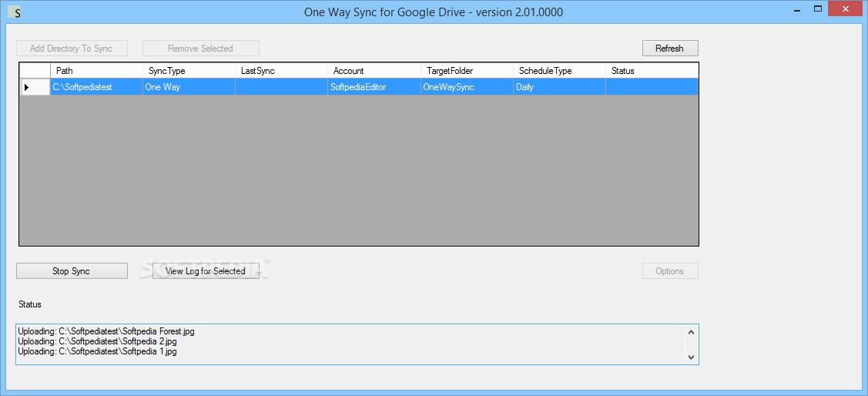Sort by the Account column header
This screenshot has height=396, width=868.
(374, 71)
